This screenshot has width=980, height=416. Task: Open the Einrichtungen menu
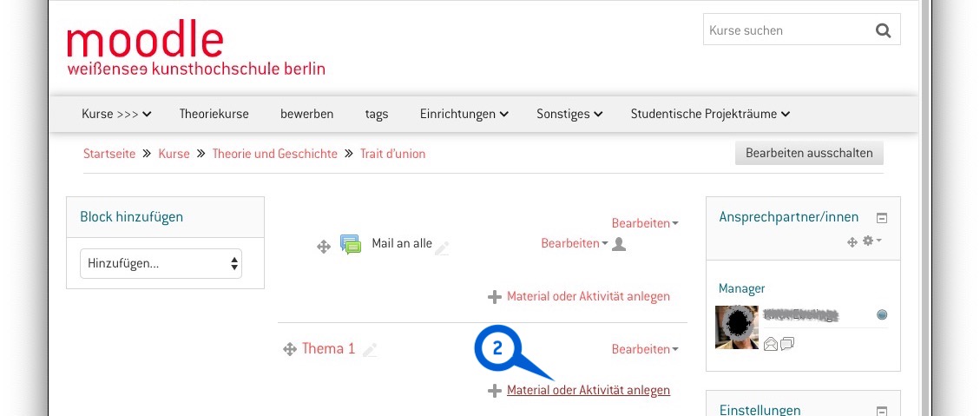click(464, 114)
